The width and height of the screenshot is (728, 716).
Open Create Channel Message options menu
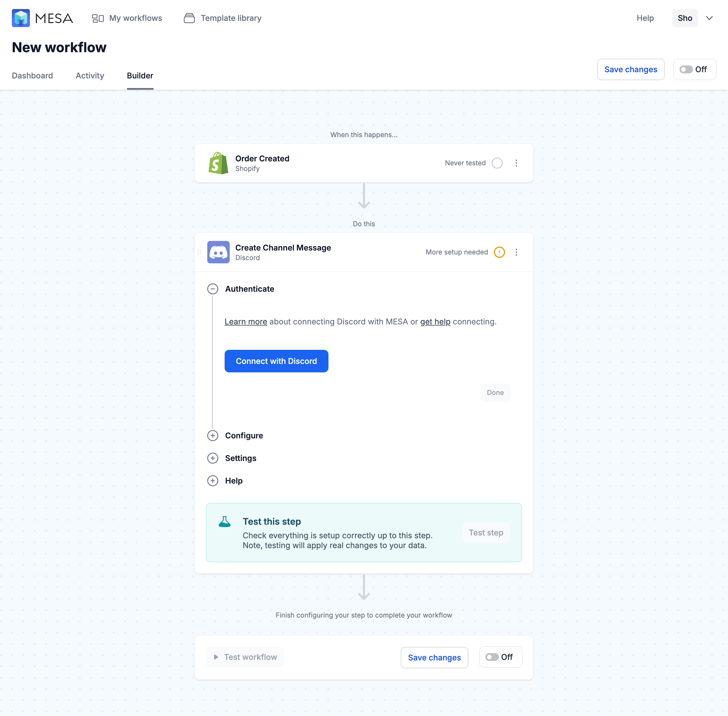point(516,252)
